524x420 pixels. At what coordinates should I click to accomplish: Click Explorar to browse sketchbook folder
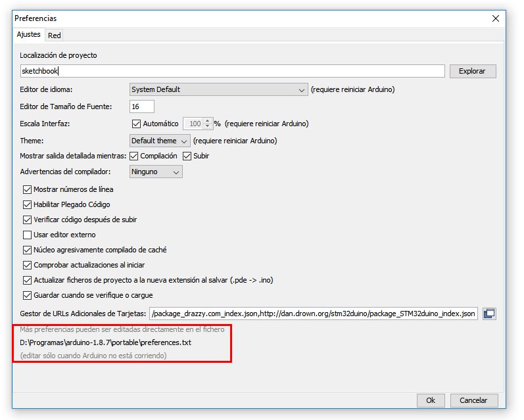(473, 71)
